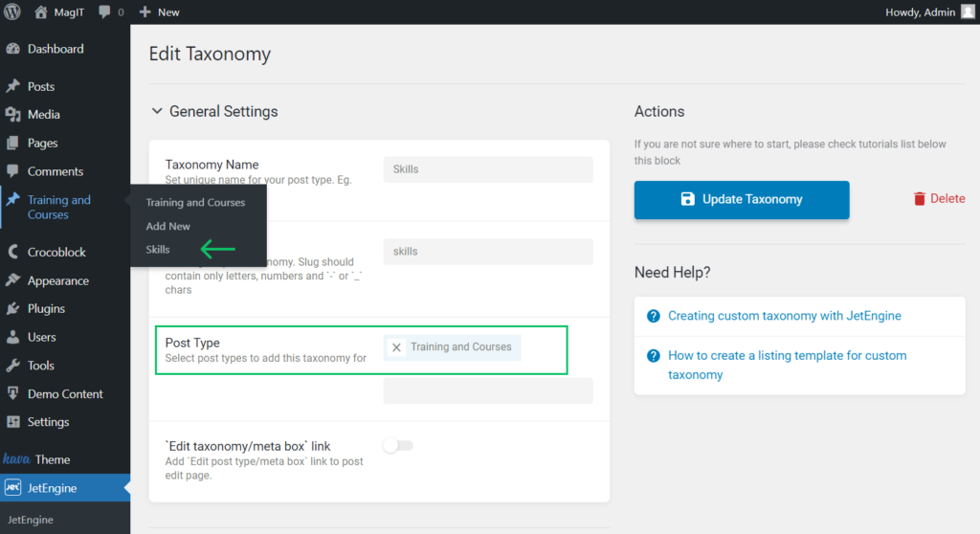Screen dimensions: 980x534
Task: Click the Actions heading
Action: coord(659,111)
